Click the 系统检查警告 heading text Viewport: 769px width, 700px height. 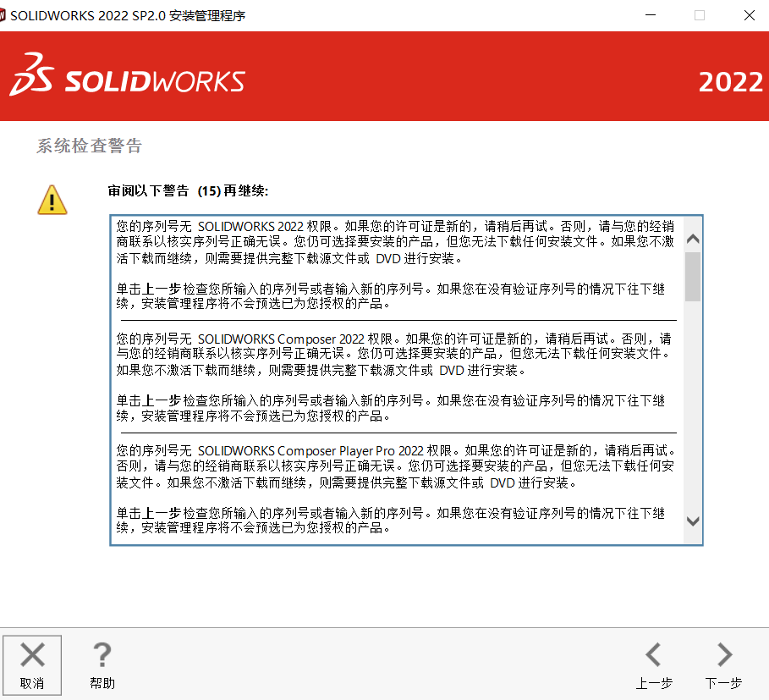tap(90, 146)
